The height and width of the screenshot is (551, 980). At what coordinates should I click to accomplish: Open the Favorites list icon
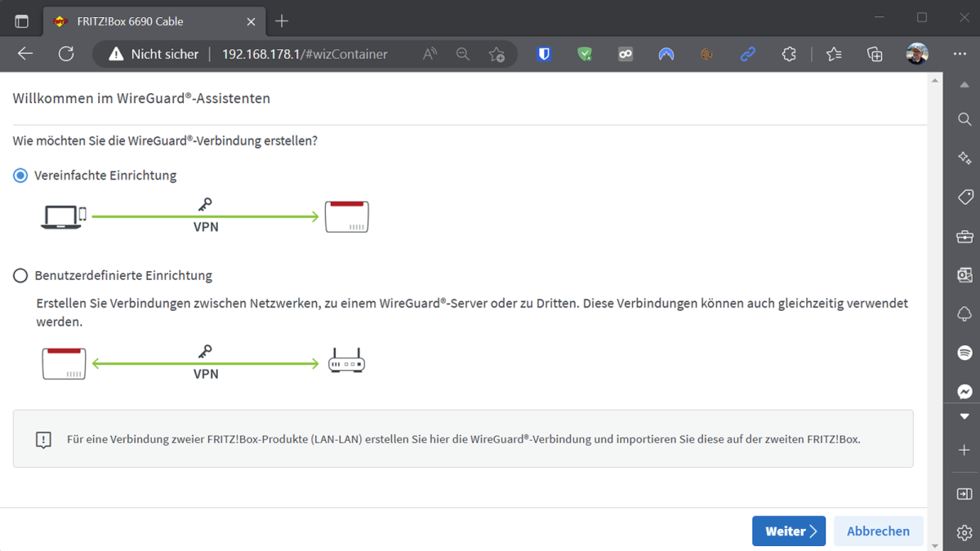[x=834, y=54]
